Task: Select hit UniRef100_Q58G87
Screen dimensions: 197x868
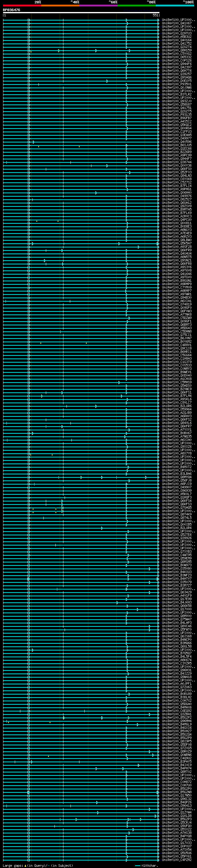Action: [x=177, y=104]
